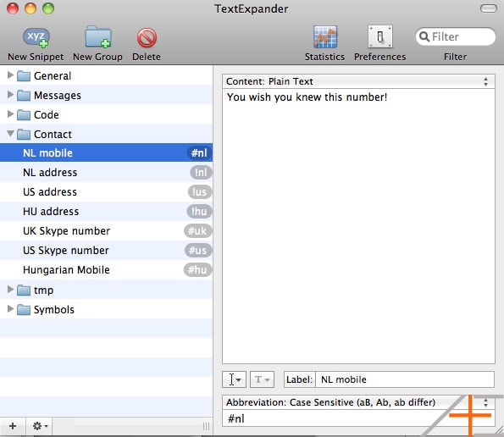The width and height of the screenshot is (504, 437).
Task: Click the #uk abbreviation badge
Action: coord(197,231)
